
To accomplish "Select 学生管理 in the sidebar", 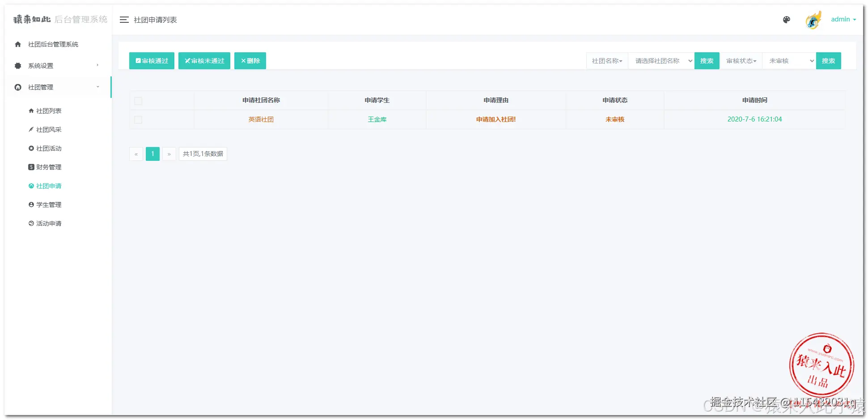I will coord(49,205).
